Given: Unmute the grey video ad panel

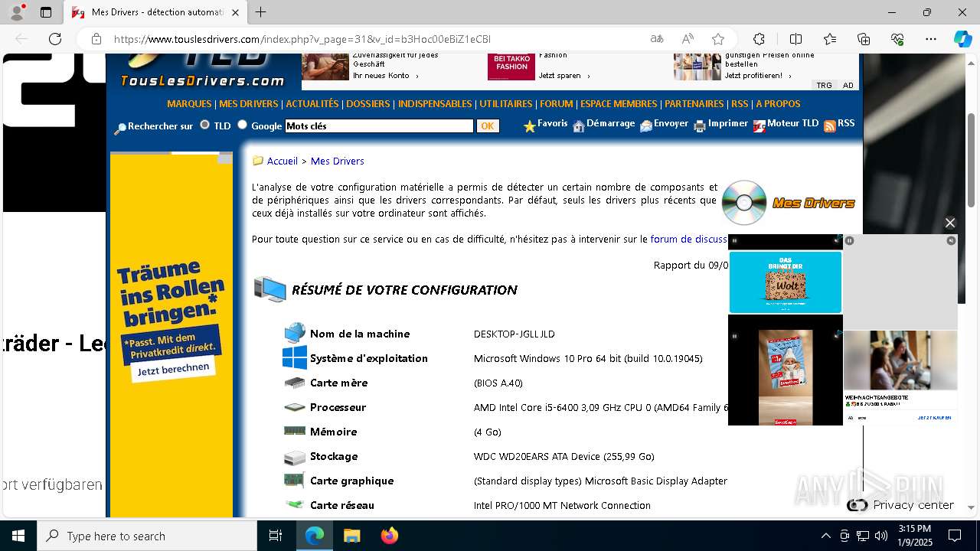Looking at the screenshot, I should pyautogui.click(x=951, y=240).
